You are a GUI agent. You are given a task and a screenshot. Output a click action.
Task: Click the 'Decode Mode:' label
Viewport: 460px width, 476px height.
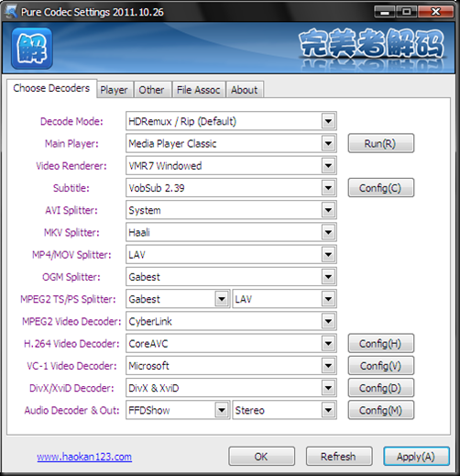[x=71, y=121]
